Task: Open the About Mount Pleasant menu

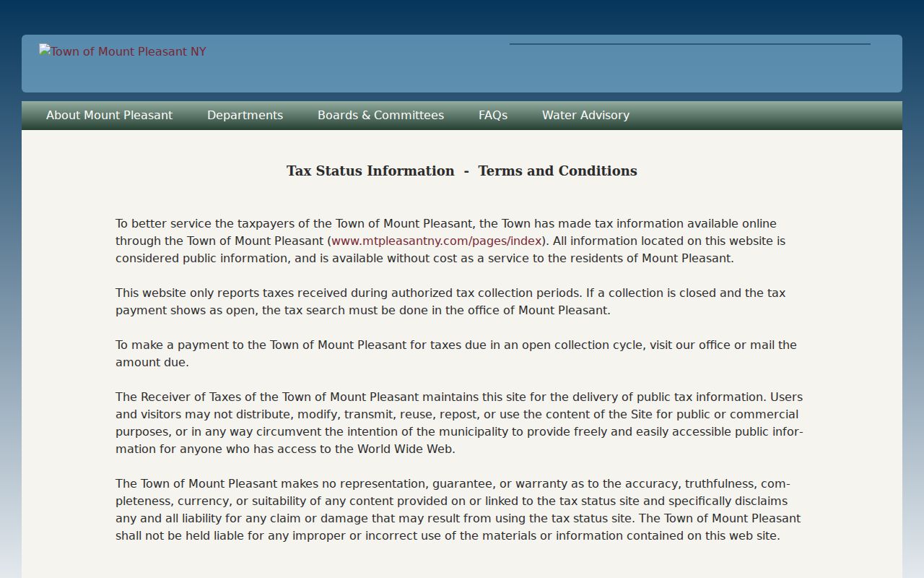Action: point(109,116)
